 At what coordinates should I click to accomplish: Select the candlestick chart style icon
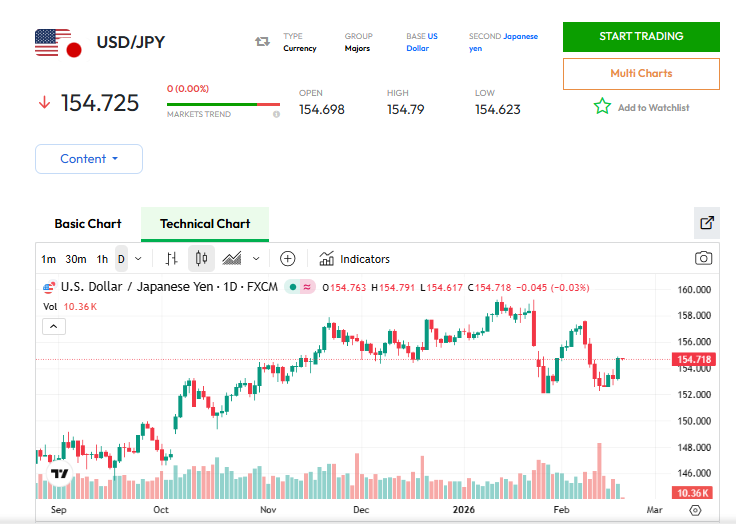pos(201,259)
